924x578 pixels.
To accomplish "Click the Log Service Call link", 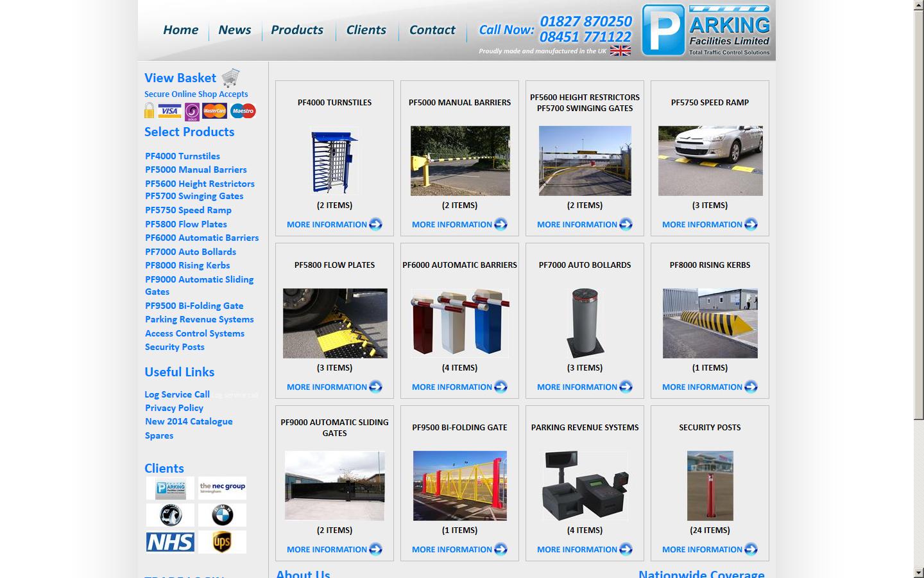I will [x=177, y=394].
